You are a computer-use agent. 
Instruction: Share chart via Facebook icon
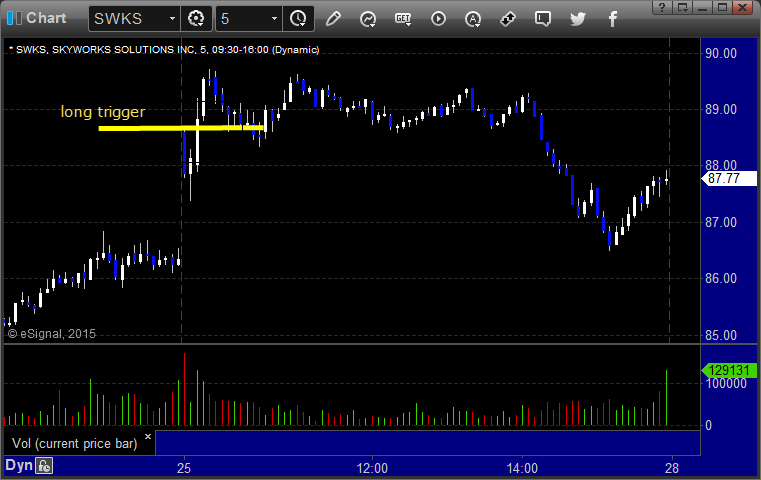(x=612, y=19)
